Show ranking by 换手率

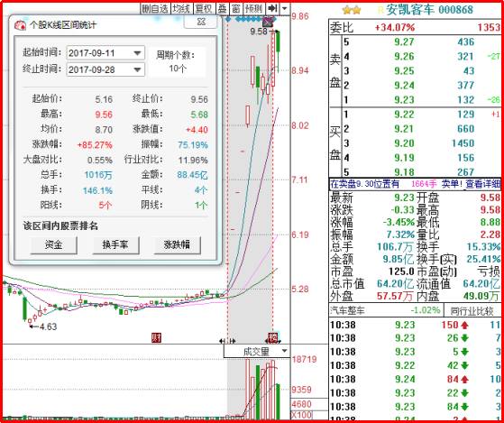(x=115, y=245)
